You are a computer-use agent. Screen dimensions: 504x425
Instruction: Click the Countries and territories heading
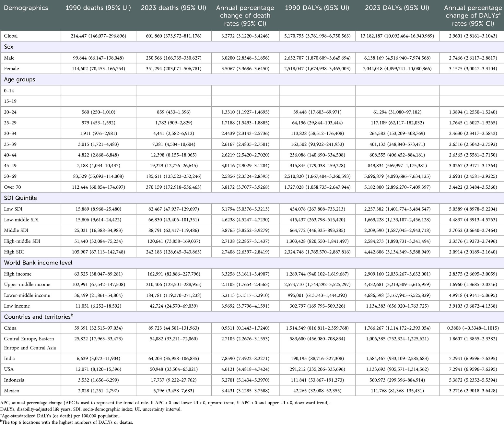(x=38, y=317)
